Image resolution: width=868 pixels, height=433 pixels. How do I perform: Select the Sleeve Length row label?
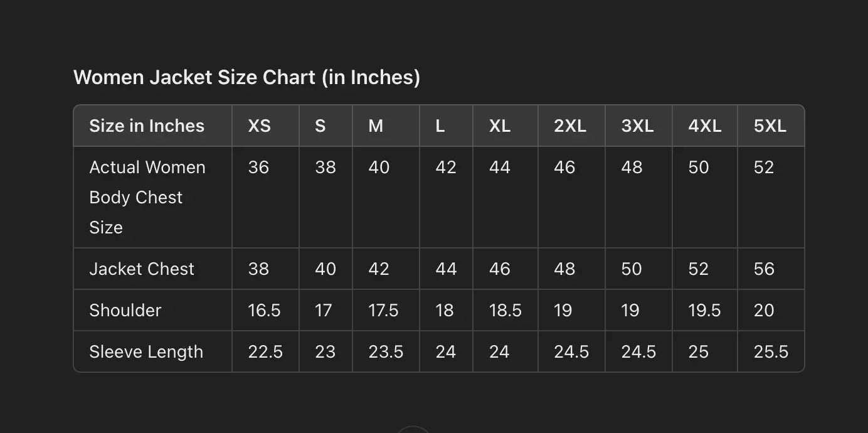click(146, 352)
